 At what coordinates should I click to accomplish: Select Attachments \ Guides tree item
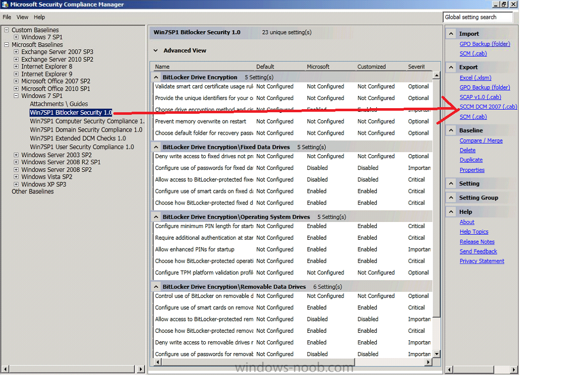(x=59, y=104)
